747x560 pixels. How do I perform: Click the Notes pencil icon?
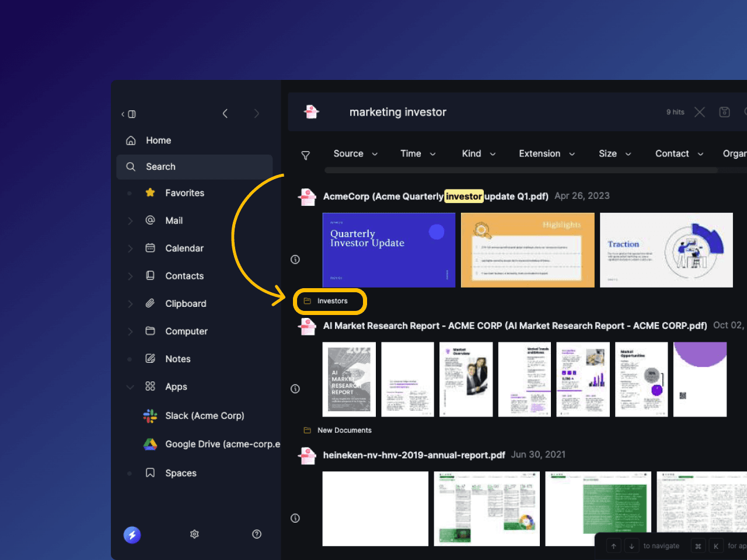pyautogui.click(x=150, y=359)
